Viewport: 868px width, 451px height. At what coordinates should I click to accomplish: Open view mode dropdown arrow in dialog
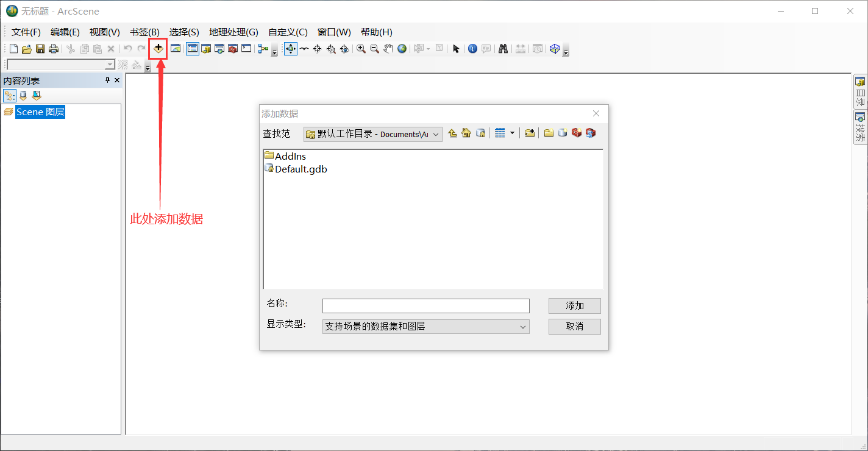tap(512, 133)
